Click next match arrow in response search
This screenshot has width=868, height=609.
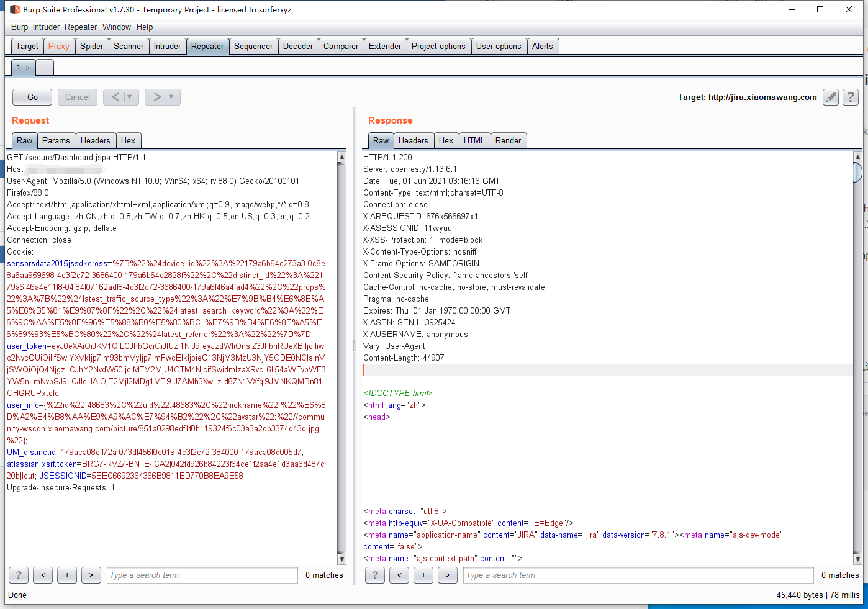447,575
